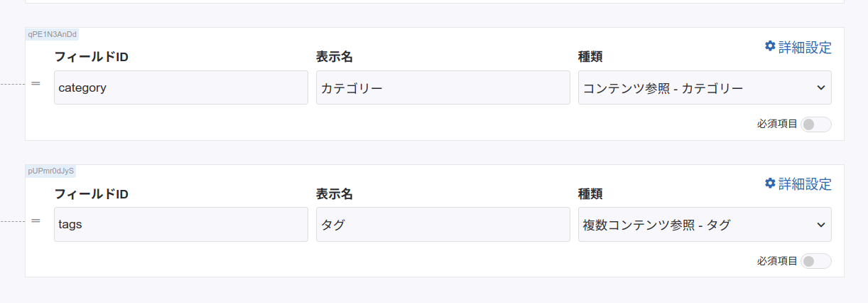Click the gear icon on the category field

[x=770, y=46]
